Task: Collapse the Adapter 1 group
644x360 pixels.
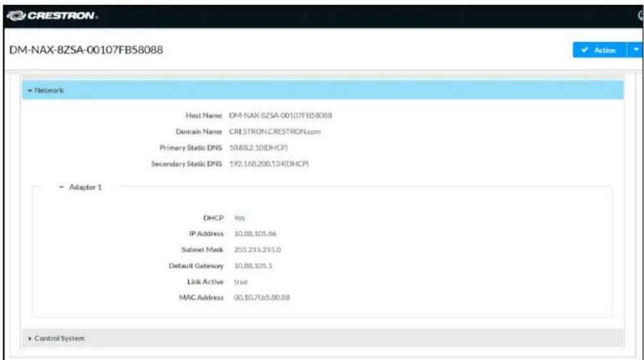Action: (81, 187)
